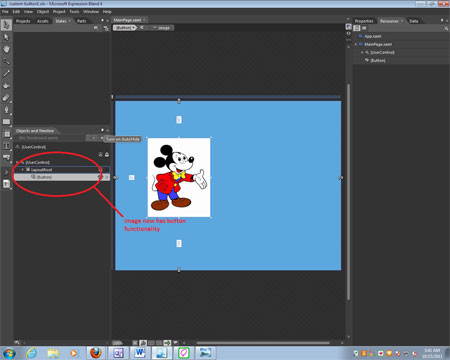This screenshot has width=450, height=360.
Task: Select LayoutRoot in Objects and Timeline
Action: (x=41, y=170)
